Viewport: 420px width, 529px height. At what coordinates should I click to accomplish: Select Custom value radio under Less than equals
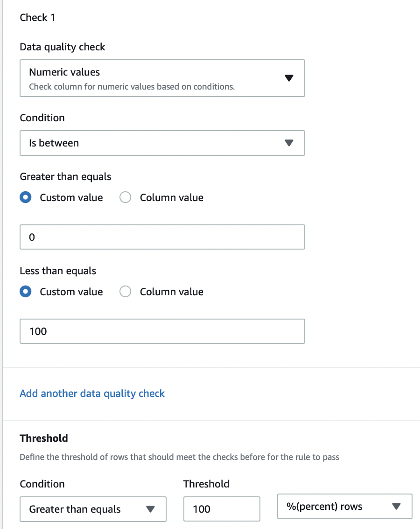[x=26, y=292]
